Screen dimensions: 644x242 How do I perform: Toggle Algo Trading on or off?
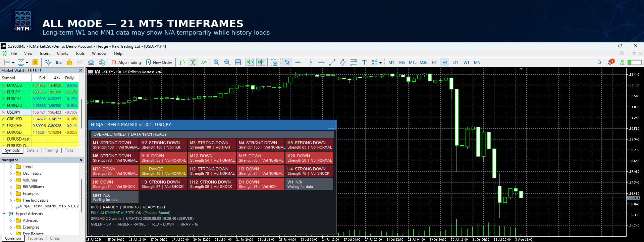(x=126, y=62)
